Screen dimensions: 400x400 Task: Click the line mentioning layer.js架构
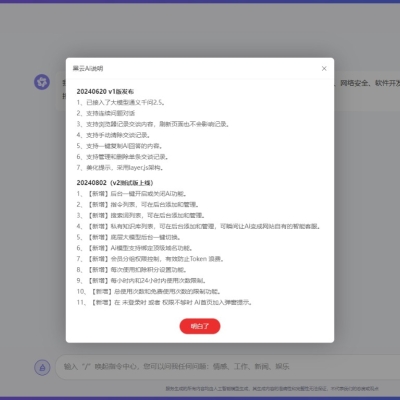(120, 167)
